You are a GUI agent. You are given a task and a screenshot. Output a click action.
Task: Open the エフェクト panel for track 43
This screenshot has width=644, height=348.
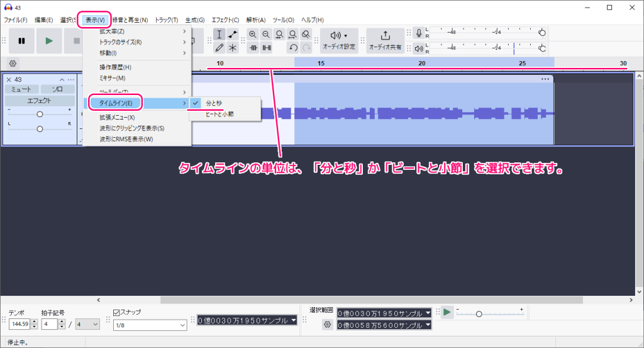(40, 101)
